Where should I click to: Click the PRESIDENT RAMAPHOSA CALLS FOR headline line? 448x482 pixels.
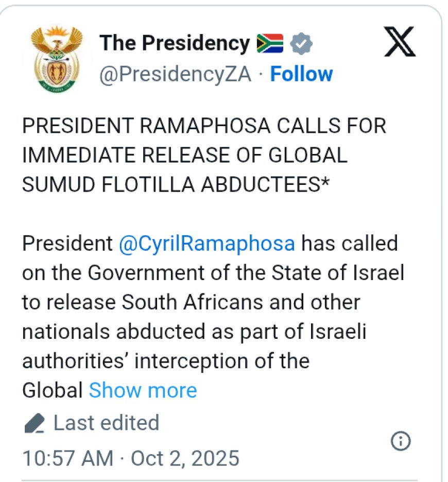tap(204, 126)
